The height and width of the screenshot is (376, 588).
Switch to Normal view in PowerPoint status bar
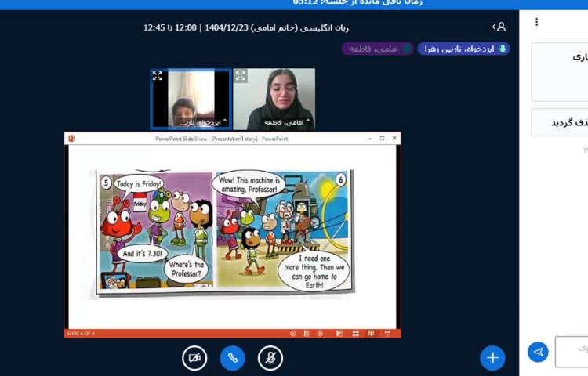click(339, 333)
